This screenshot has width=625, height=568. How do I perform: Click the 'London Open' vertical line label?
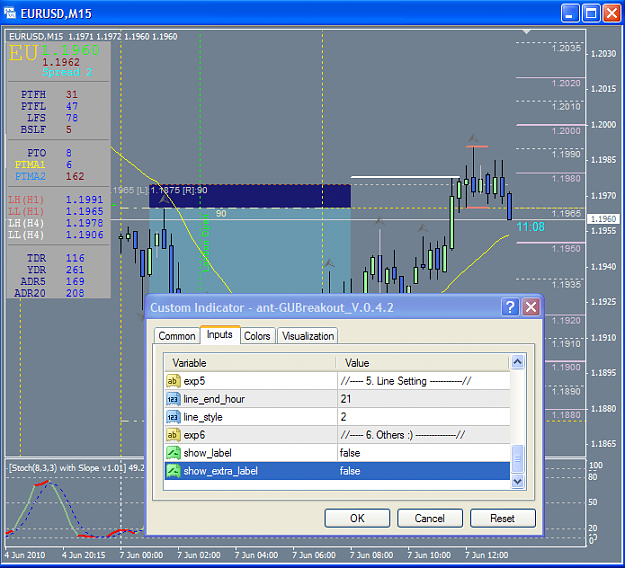pos(206,243)
